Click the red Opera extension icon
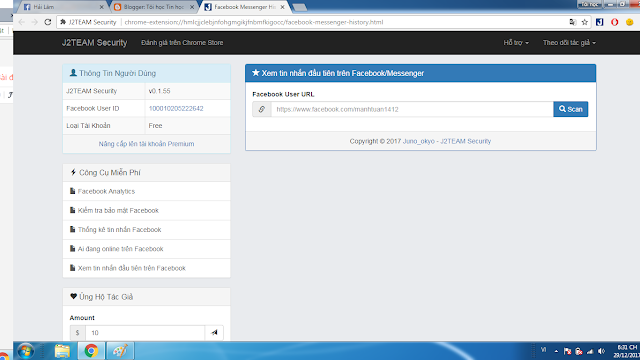The image size is (640, 360). [x=614, y=22]
